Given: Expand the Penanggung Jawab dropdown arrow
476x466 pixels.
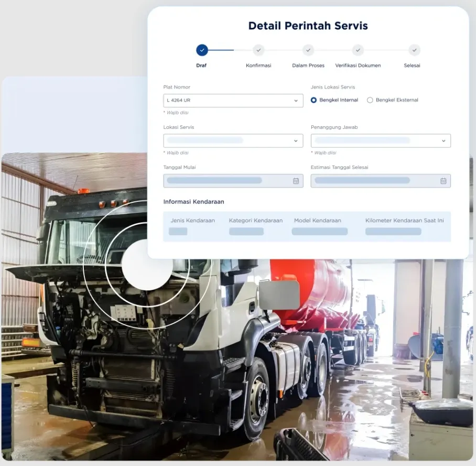Looking at the screenshot, I should tap(443, 141).
